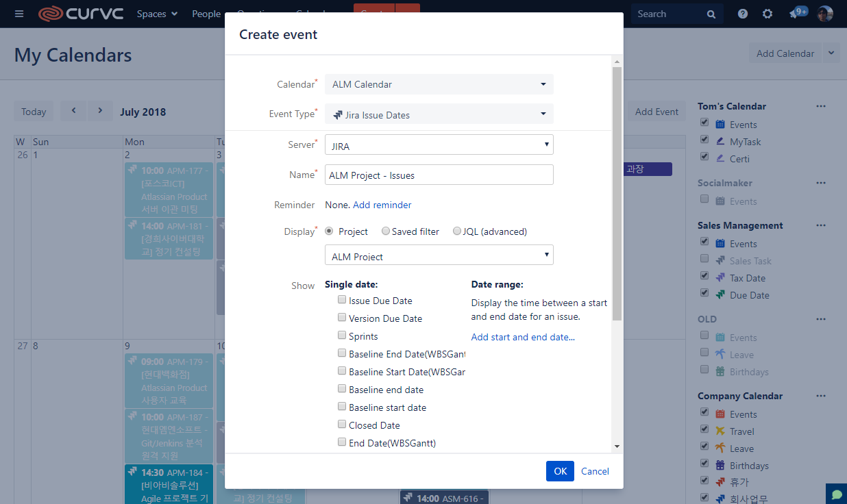Click the Today button
Image resolution: width=847 pixels, height=504 pixels.
click(x=34, y=112)
